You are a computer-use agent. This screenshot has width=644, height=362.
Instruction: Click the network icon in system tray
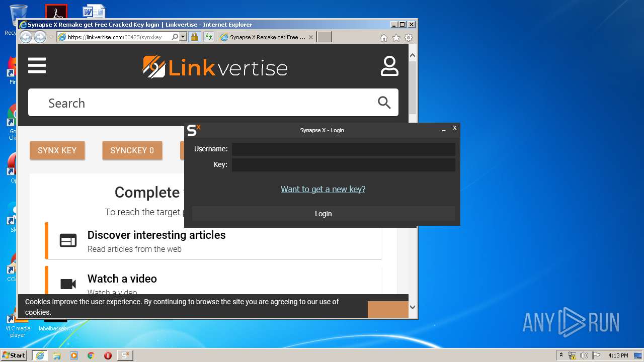[572, 355]
